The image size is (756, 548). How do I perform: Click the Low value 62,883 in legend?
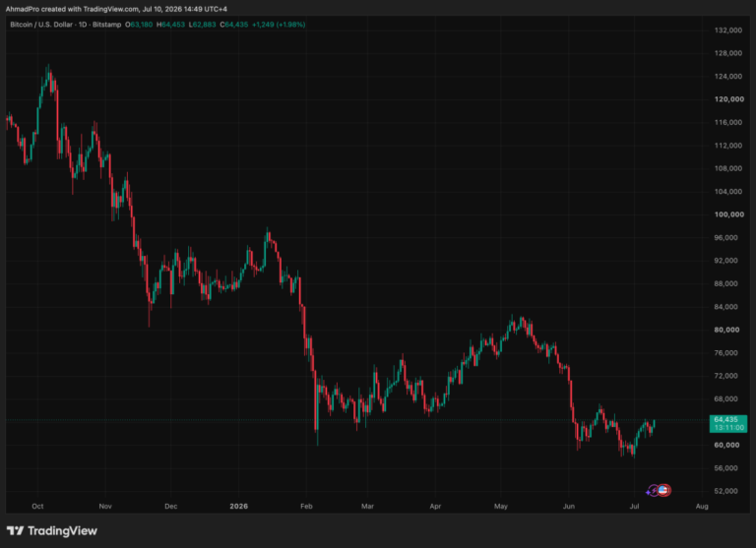205,25
